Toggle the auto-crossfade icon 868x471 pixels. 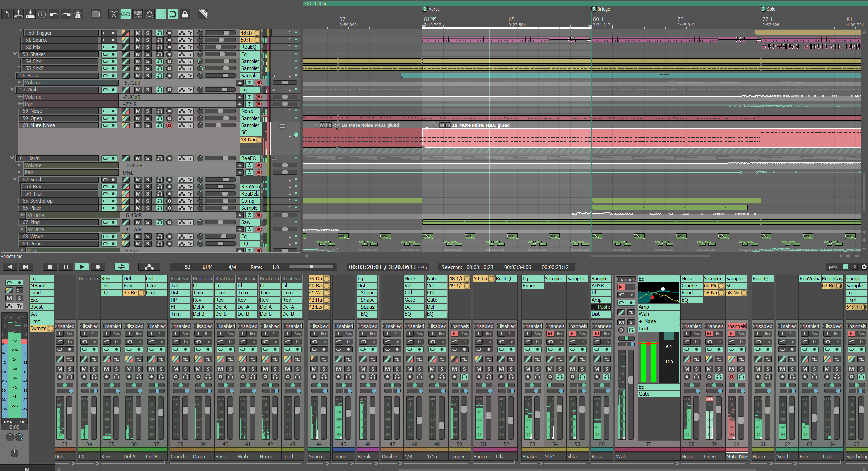pos(114,14)
